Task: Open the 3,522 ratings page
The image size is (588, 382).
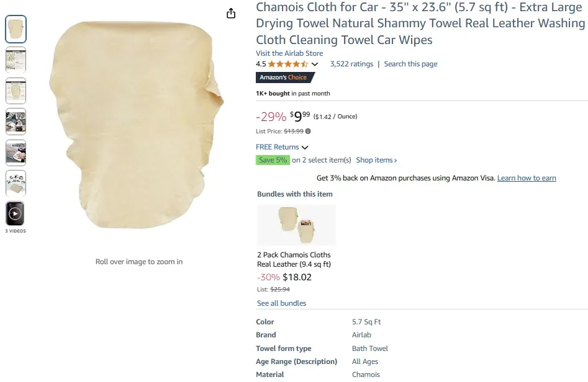Action: coord(351,64)
